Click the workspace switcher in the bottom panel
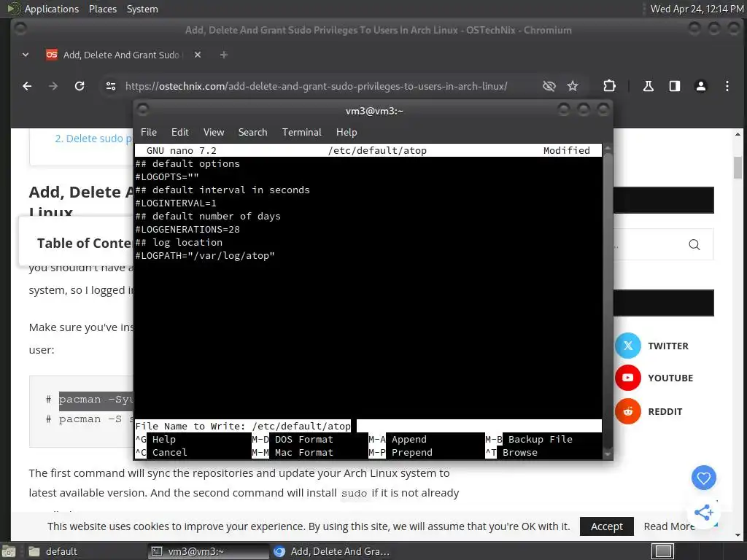 click(x=662, y=551)
